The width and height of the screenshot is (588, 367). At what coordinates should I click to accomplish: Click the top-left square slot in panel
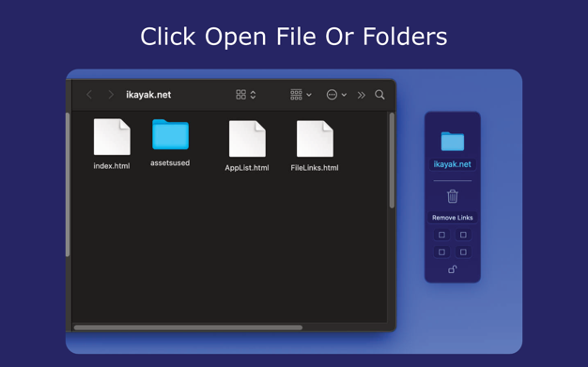441,235
